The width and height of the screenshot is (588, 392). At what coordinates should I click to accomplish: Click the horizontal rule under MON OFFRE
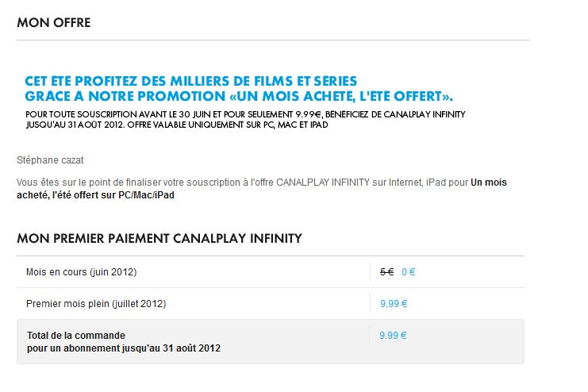tap(274, 40)
